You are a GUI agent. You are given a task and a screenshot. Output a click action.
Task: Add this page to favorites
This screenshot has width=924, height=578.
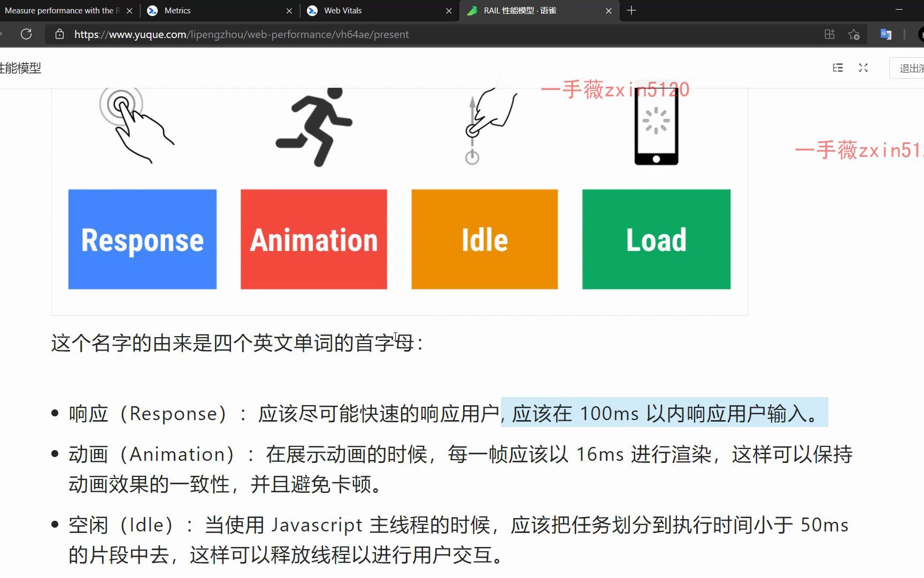click(854, 35)
